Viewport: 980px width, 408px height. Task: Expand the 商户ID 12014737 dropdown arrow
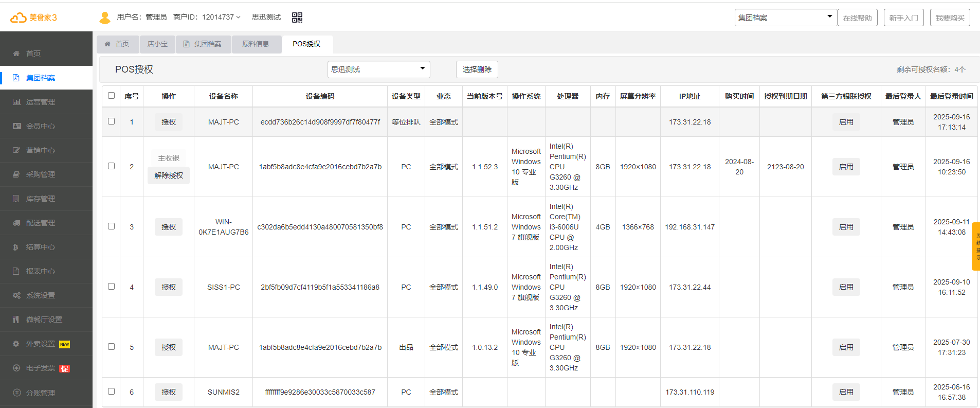tap(238, 17)
